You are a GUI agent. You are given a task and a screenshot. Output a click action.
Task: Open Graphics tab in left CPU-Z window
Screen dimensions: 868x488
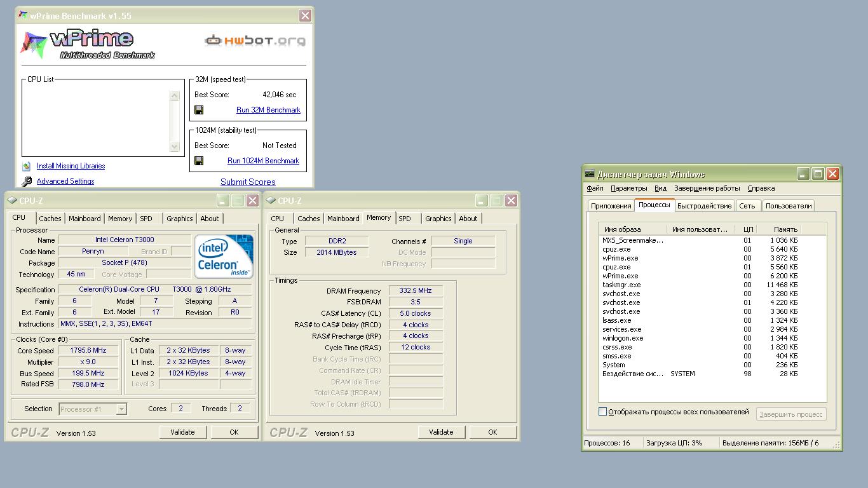point(180,219)
